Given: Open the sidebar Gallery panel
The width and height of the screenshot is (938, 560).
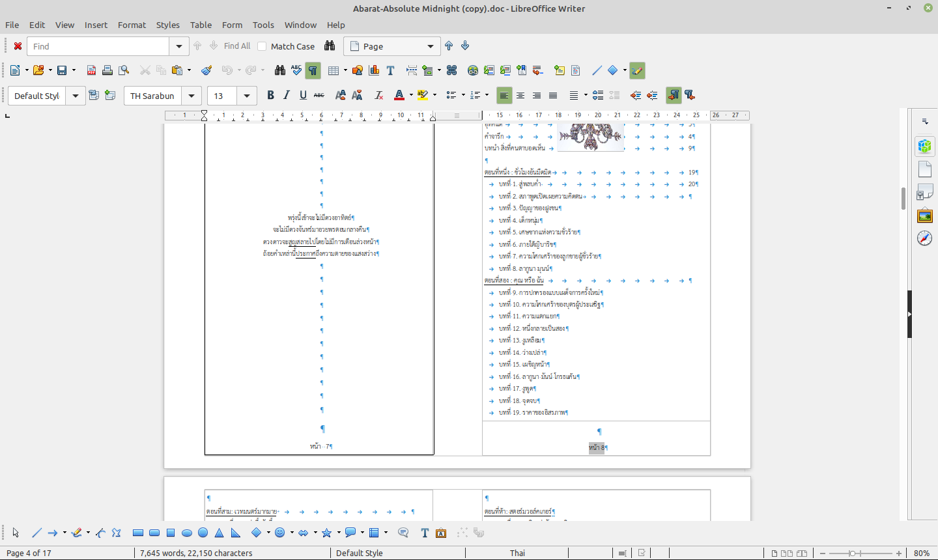Looking at the screenshot, I should point(924,216).
